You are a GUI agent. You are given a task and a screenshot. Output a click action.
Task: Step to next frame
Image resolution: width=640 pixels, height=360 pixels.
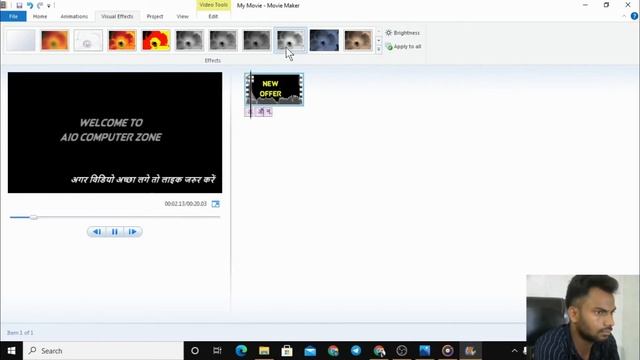[x=133, y=232]
